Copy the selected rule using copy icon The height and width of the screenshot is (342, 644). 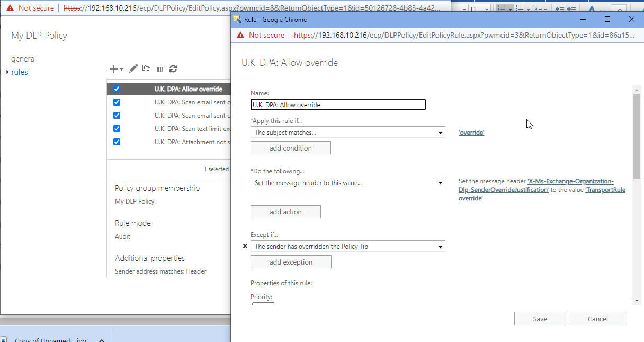pyautogui.click(x=147, y=68)
